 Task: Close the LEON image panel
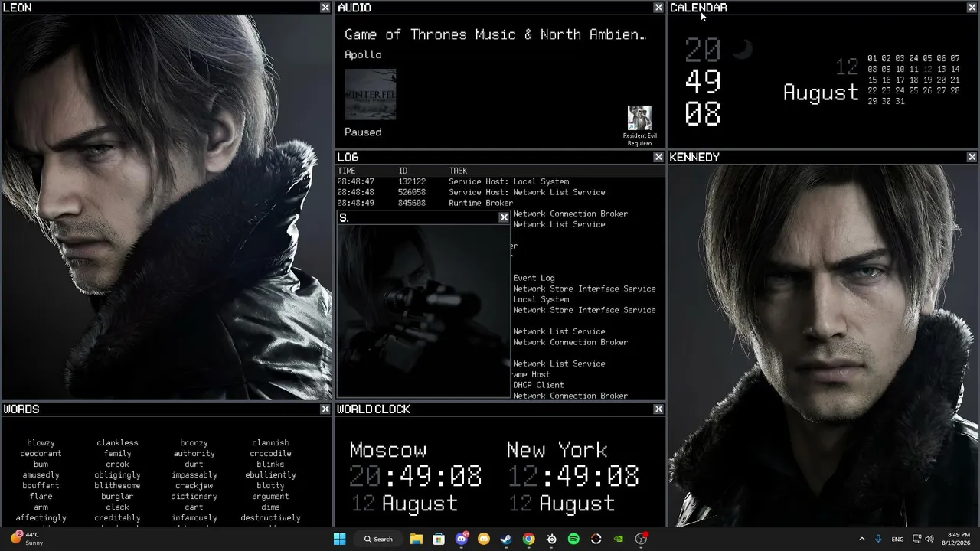tap(325, 8)
